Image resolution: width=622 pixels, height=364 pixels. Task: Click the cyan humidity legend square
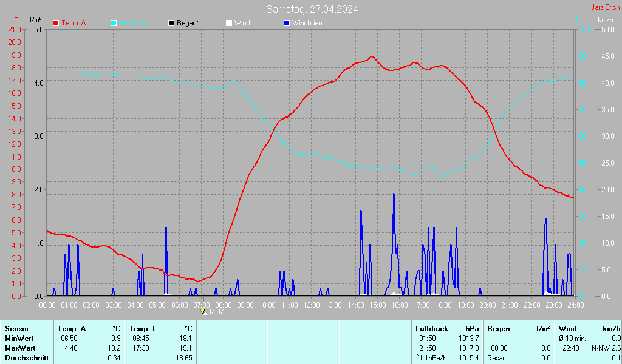114,23
